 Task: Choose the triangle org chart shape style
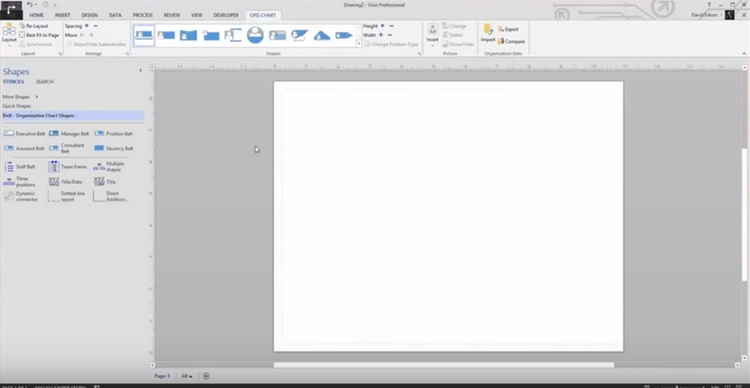click(x=322, y=35)
